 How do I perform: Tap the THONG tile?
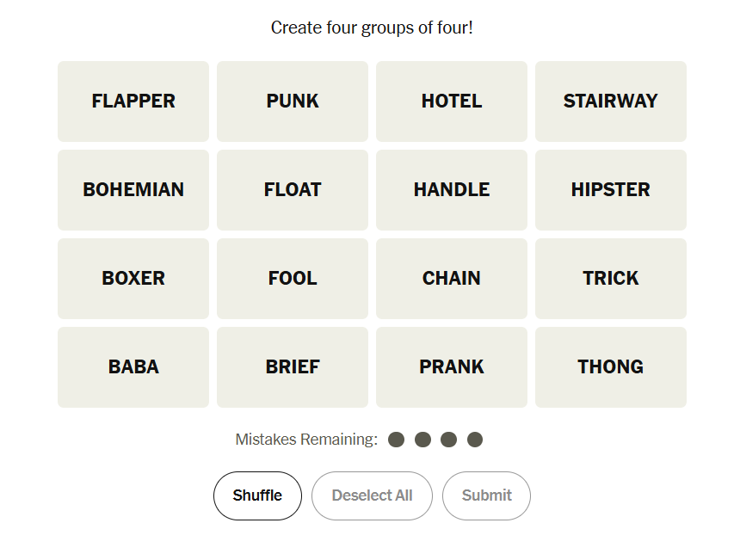click(611, 367)
